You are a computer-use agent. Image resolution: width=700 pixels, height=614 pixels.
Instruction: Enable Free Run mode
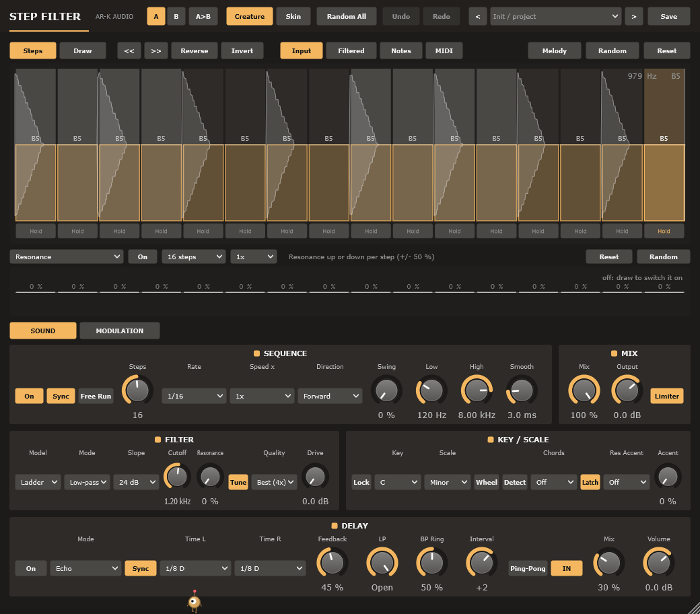pos(96,396)
